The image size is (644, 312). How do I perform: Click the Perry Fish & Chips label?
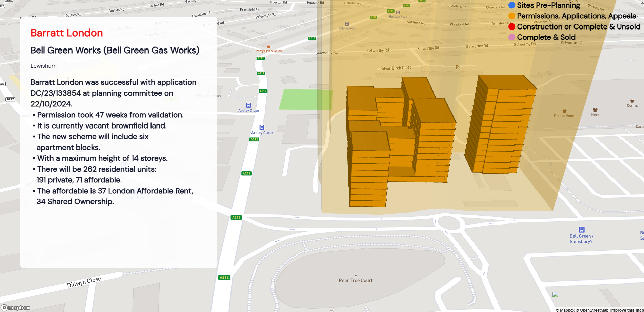click(x=268, y=51)
